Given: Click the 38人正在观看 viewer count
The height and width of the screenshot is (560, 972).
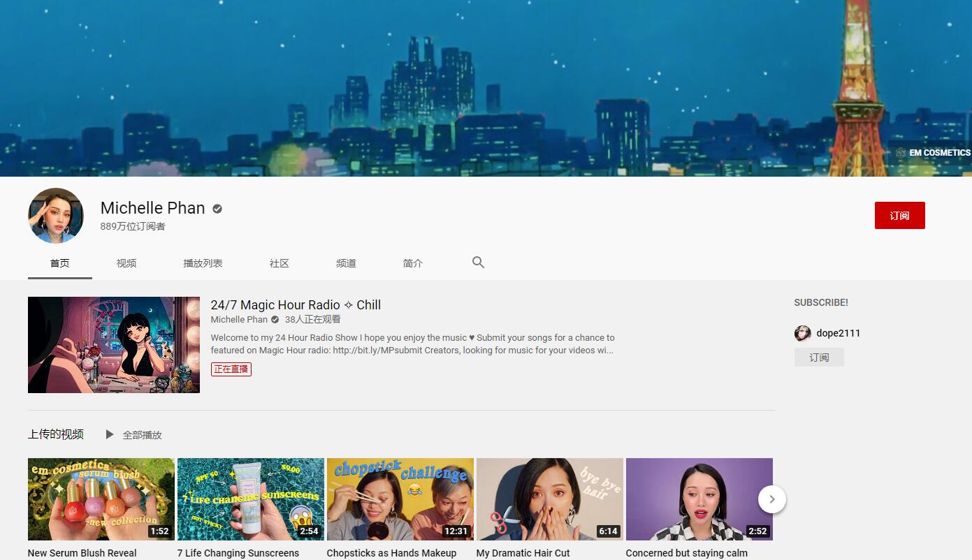Looking at the screenshot, I should pyautogui.click(x=313, y=320).
